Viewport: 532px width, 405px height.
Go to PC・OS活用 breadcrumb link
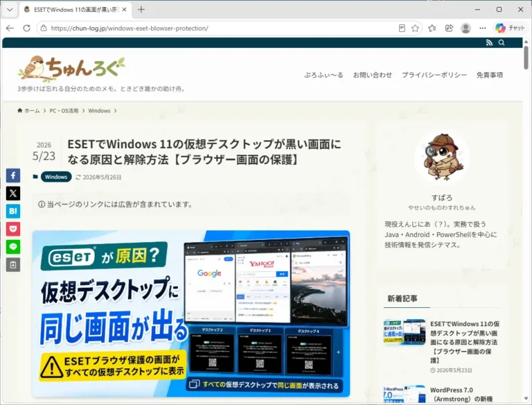point(64,111)
